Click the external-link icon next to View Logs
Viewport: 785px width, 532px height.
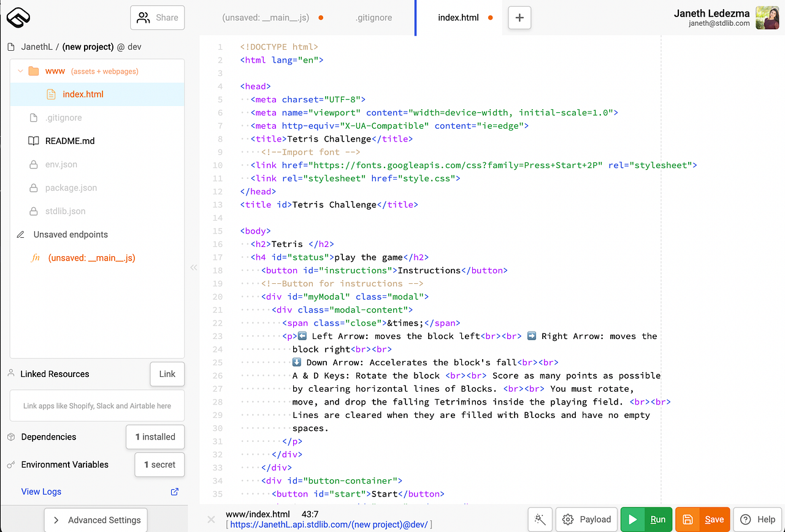point(174,491)
